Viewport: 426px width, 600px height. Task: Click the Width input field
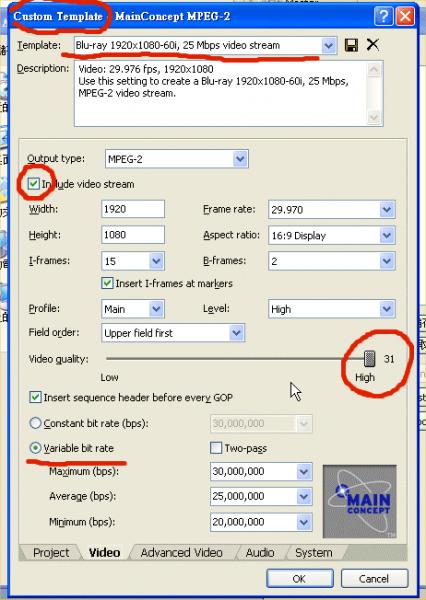(x=133, y=209)
